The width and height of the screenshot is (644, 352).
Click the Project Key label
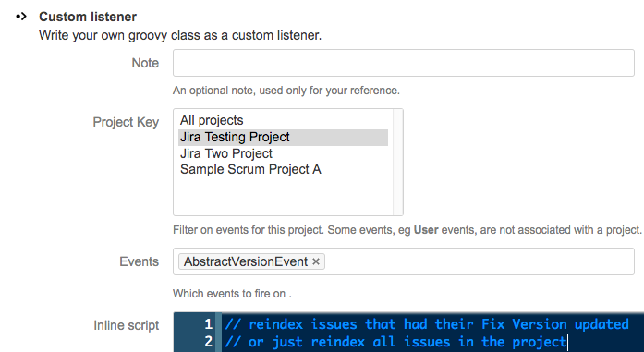tap(126, 122)
